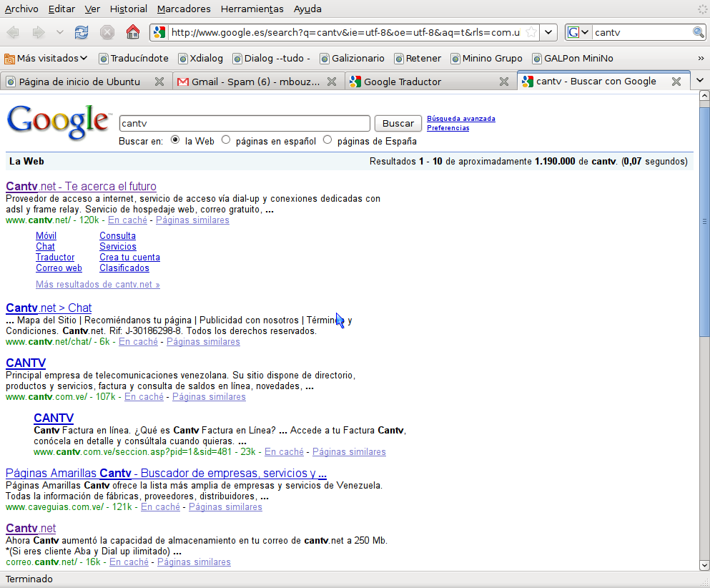710x588 pixels.
Task: Click the Google search engine icon in the search box
Action: [573, 32]
